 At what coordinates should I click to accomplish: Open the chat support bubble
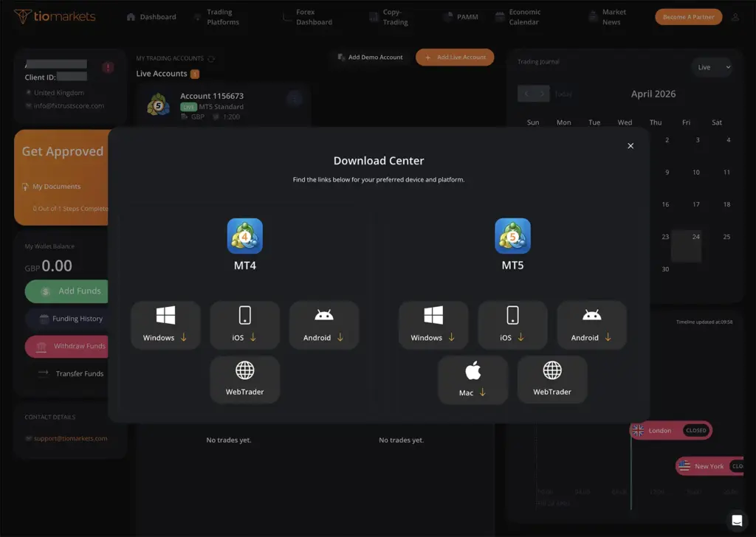[x=736, y=520]
